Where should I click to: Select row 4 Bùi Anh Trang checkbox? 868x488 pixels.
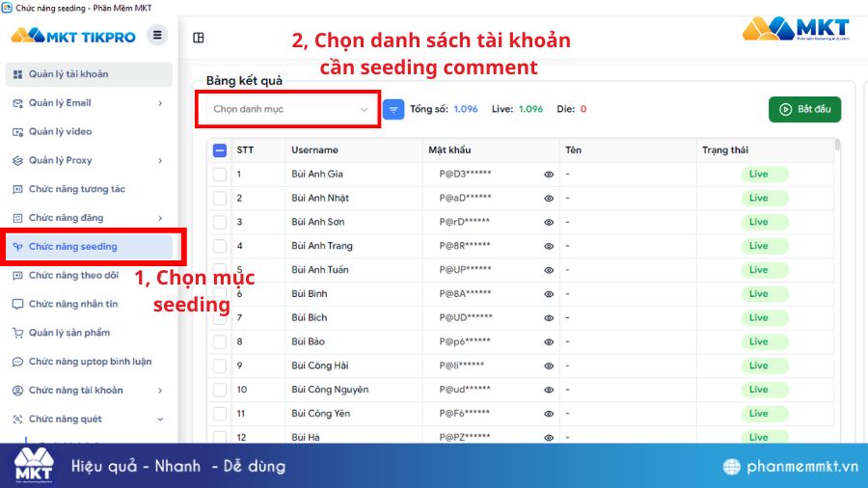[x=220, y=246]
